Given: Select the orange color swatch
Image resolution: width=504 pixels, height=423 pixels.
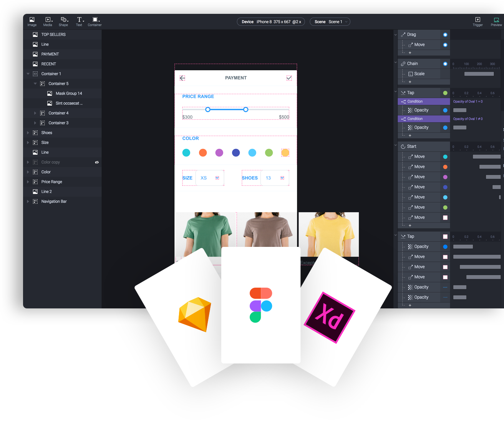Looking at the screenshot, I should click(203, 153).
